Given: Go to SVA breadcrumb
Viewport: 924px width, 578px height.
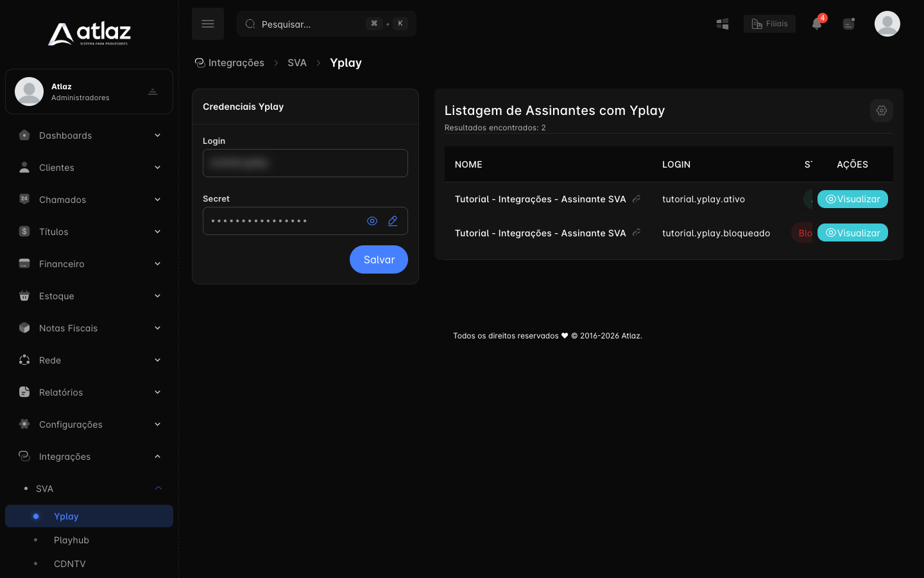Looking at the screenshot, I should pos(297,63).
